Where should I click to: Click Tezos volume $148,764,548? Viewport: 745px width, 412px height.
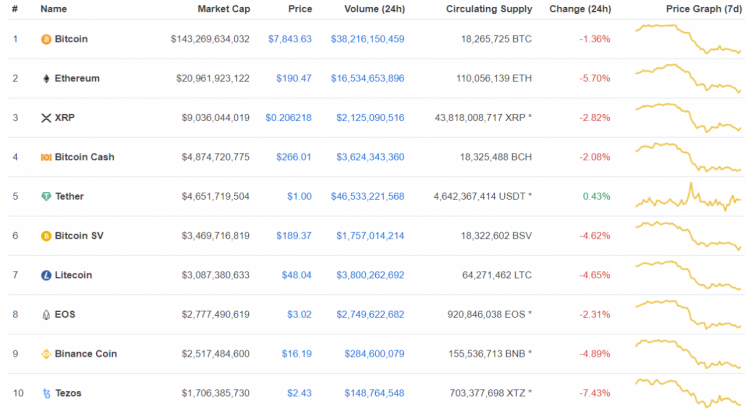(374, 393)
